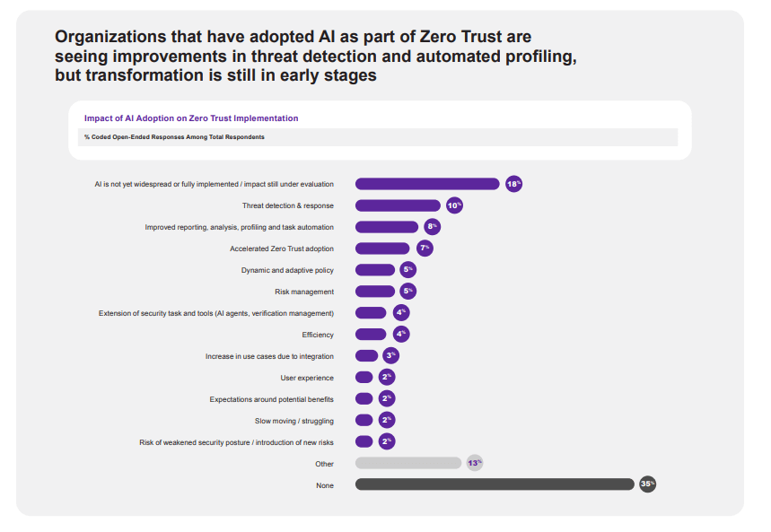
Task: Click the 3% badge for integration use cases
Action: click(390, 356)
